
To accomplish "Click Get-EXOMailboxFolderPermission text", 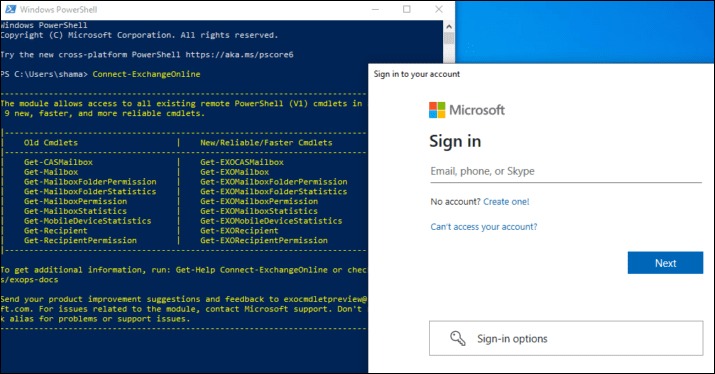I will coord(274,182).
